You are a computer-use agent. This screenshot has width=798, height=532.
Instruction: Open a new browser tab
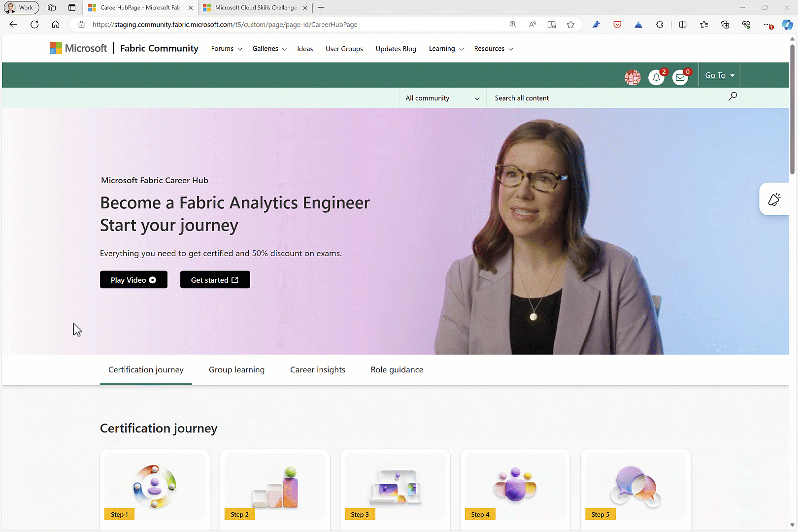point(321,7)
